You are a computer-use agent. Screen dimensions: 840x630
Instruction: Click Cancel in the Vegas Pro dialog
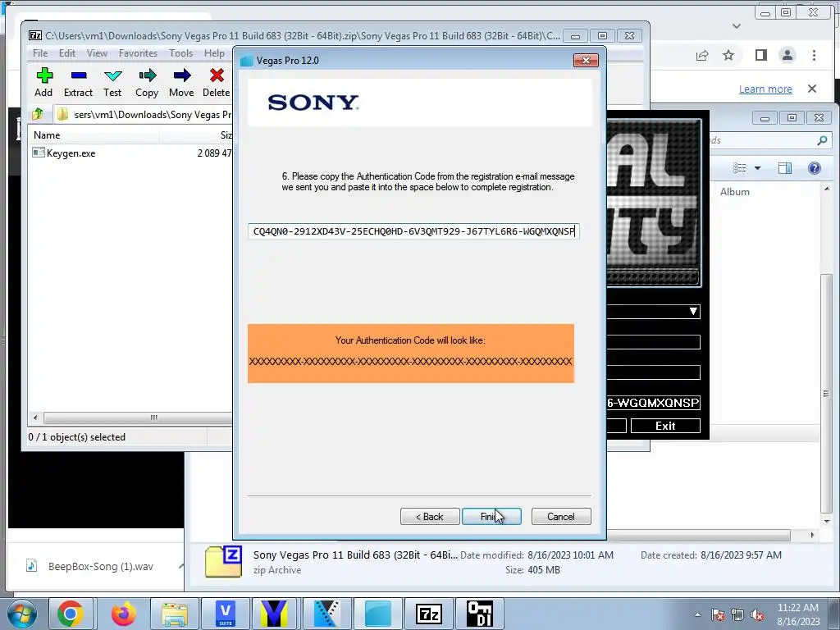click(561, 517)
